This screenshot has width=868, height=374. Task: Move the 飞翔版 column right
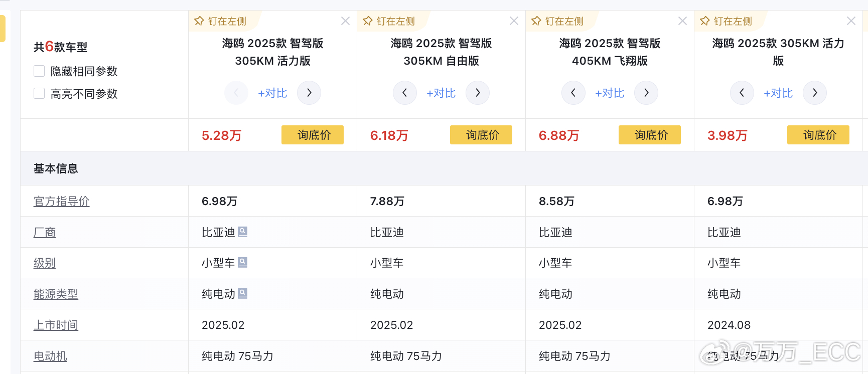[x=646, y=93]
